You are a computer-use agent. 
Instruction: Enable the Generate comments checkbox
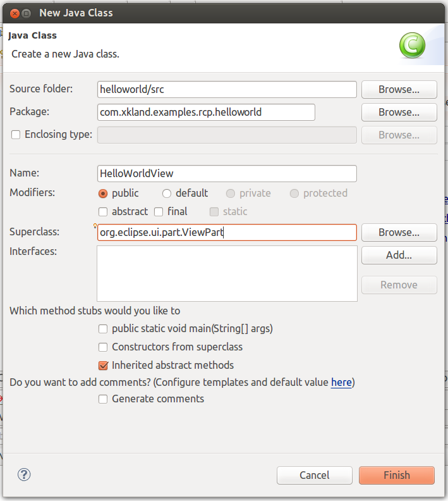pyautogui.click(x=103, y=399)
